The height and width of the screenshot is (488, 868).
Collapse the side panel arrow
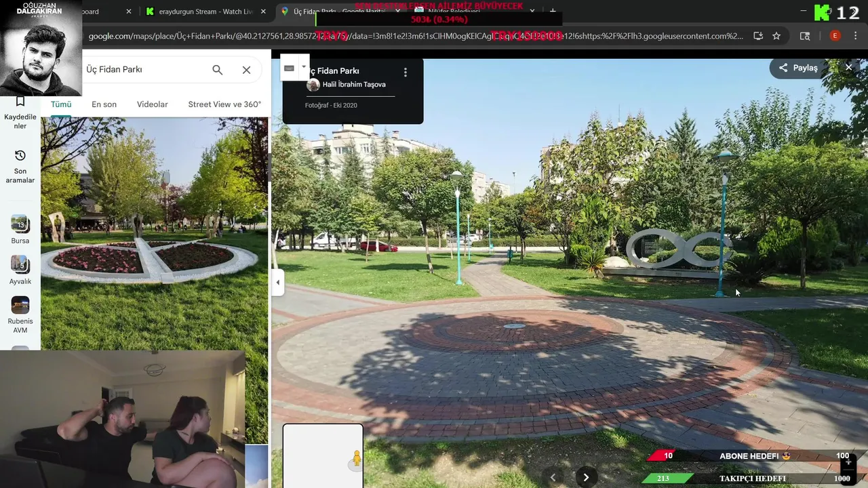[277, 283]
